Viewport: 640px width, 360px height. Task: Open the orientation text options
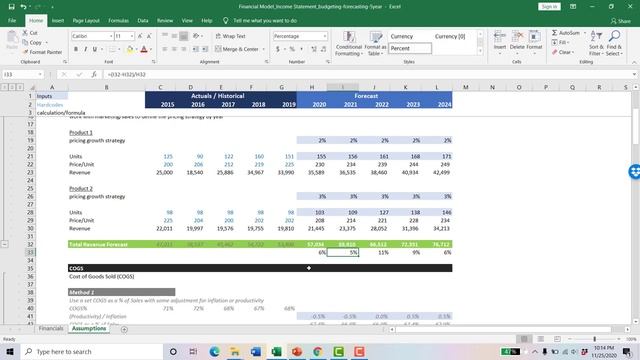pos(198,36)
